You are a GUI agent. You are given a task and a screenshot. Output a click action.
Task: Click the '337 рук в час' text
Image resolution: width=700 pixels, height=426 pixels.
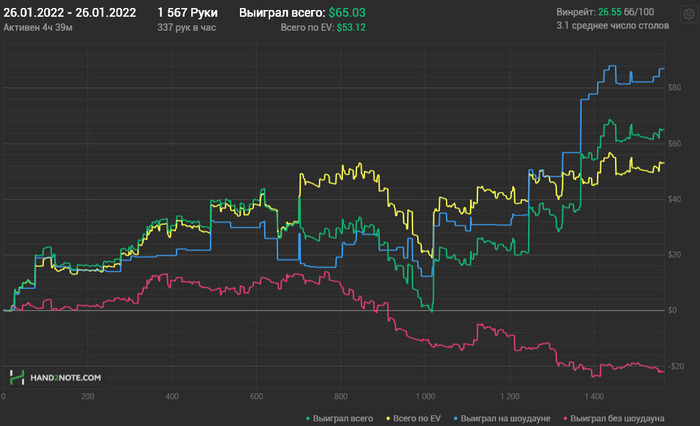(187, 28)
